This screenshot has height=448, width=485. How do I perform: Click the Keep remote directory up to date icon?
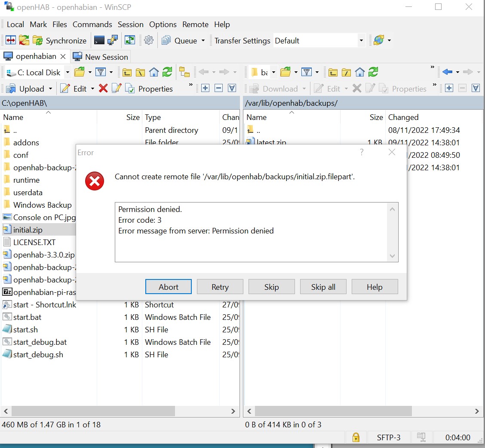[129, 40]
